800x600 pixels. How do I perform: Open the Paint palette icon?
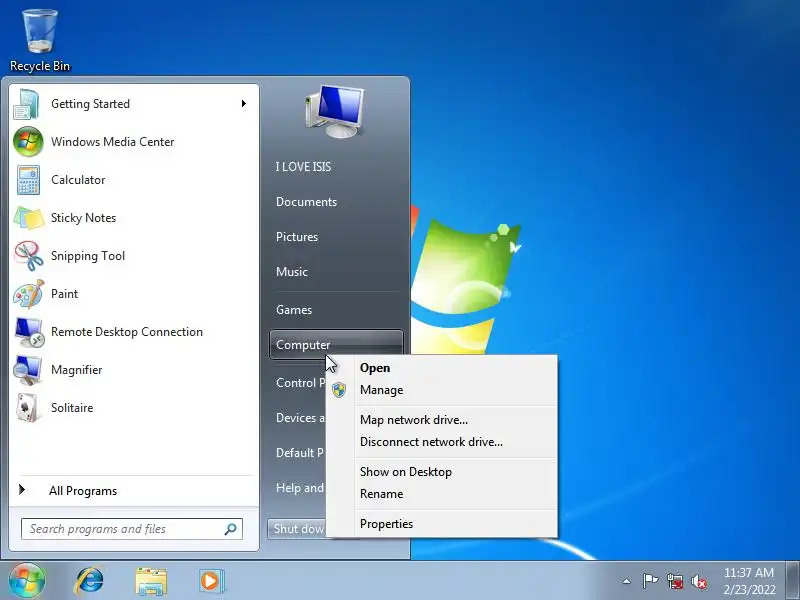click(29, 294)
